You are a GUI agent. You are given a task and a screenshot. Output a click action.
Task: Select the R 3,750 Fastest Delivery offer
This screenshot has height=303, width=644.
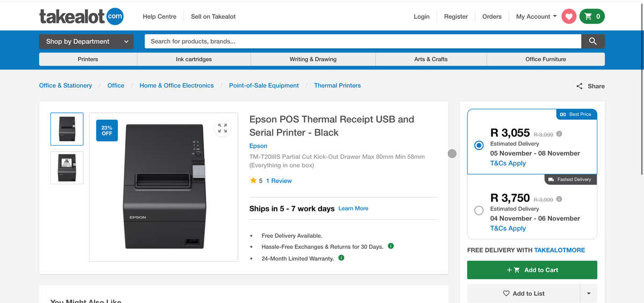479,211
